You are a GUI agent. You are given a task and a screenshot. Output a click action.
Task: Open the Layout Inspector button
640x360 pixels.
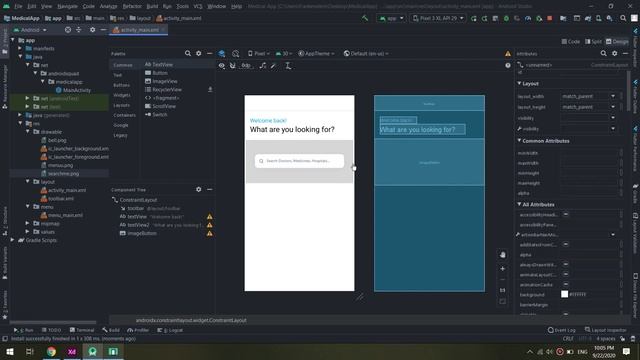click(x=606, y=330)
